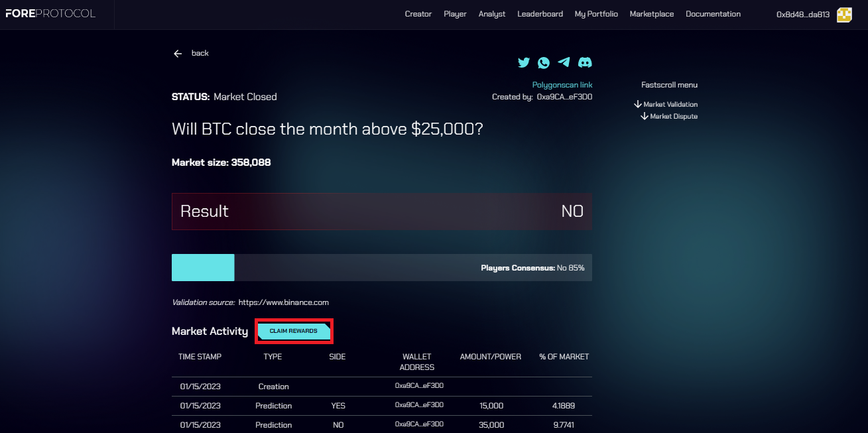The height and width of the screenshot is (433, 868).
Task: Share the market via WhatsApp icon
Action: (544, 62)
